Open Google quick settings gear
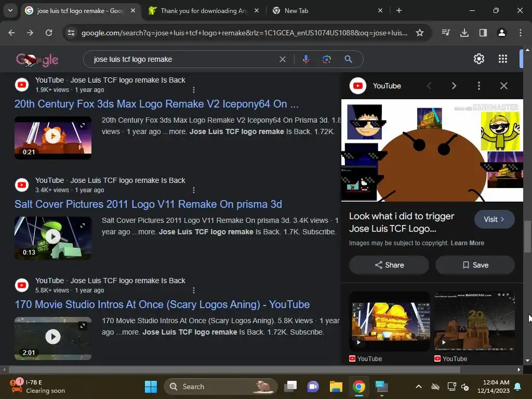532x399 pixels. tap(478, 59)
